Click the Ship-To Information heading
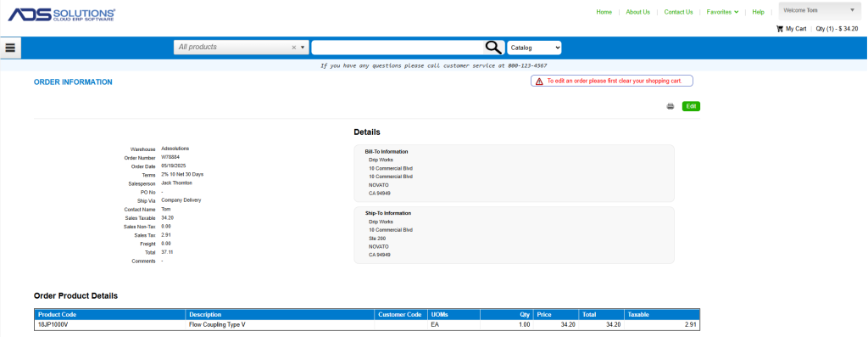Screen dimensions: 868x337 [x=388, y=213]
